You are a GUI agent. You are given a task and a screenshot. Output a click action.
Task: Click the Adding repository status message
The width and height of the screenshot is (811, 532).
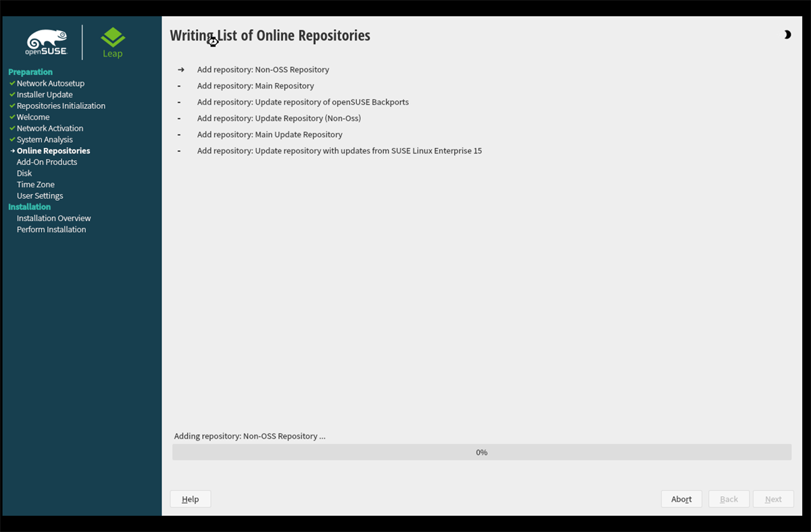[x=249, y=435]
